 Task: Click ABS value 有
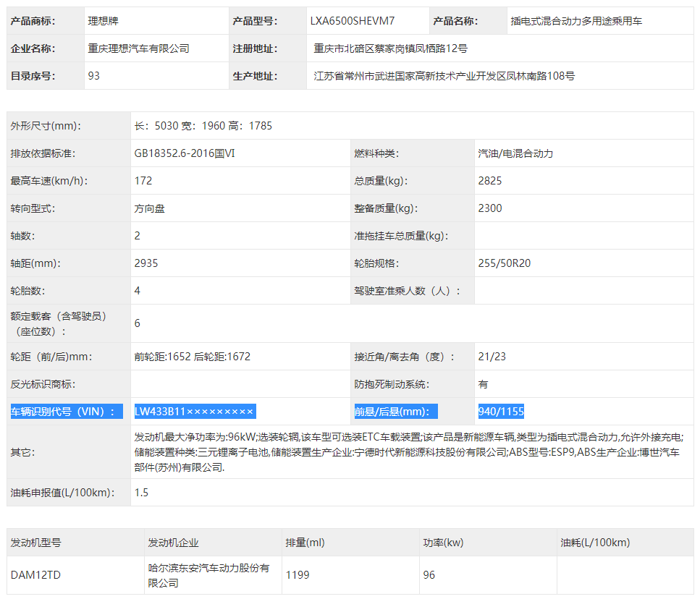pyautogui.click(x=483, y=384)
